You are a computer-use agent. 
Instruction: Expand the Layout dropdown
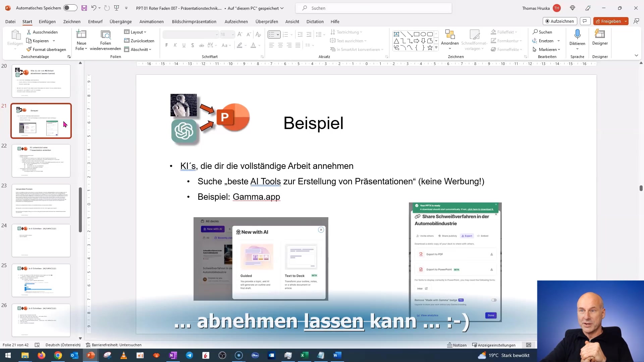(x=136, y=32)
